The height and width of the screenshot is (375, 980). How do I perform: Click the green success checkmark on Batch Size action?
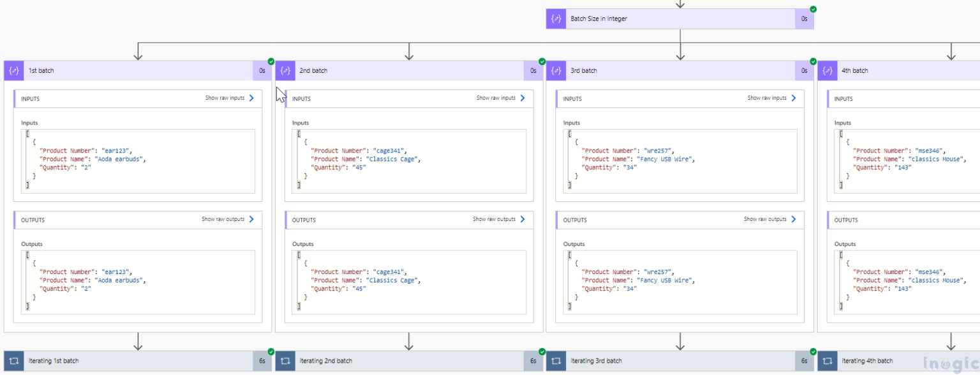tap(813, 10)
